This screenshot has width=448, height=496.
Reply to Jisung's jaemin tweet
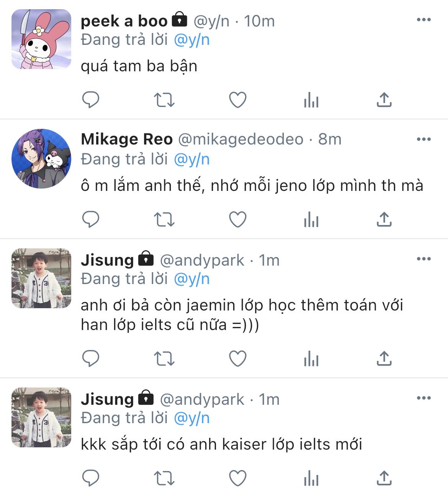91,359
